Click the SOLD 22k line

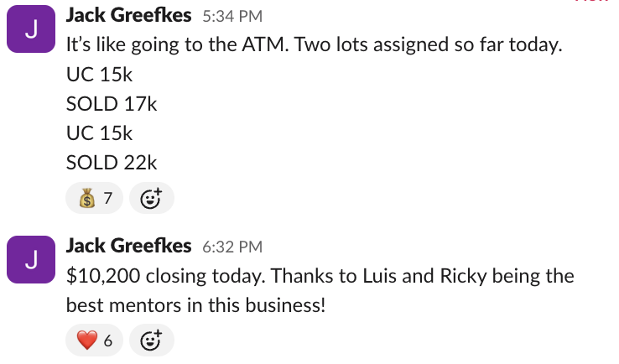[112, 163]
